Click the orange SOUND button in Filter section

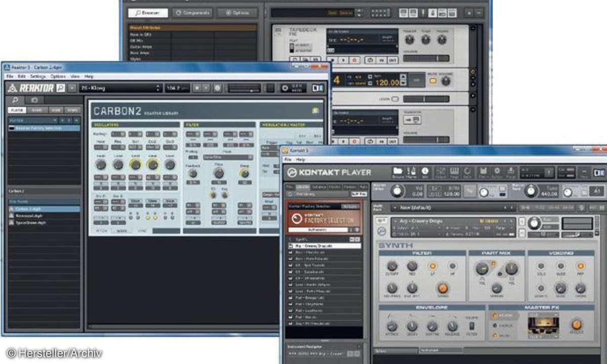coord(443,288)
